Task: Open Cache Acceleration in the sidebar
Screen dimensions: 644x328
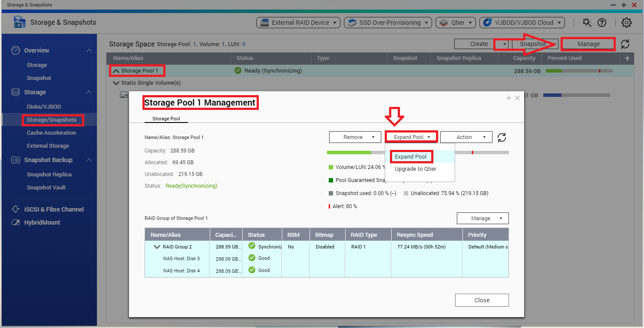Action: [51, 133]
